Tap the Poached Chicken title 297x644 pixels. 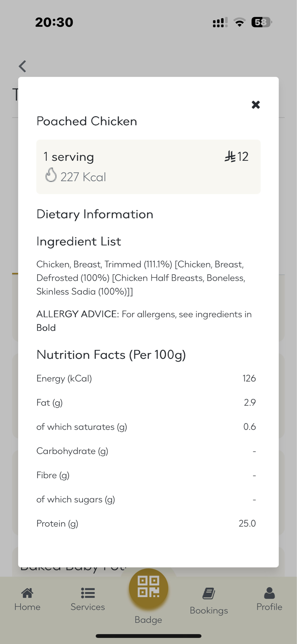click(87, 121)
